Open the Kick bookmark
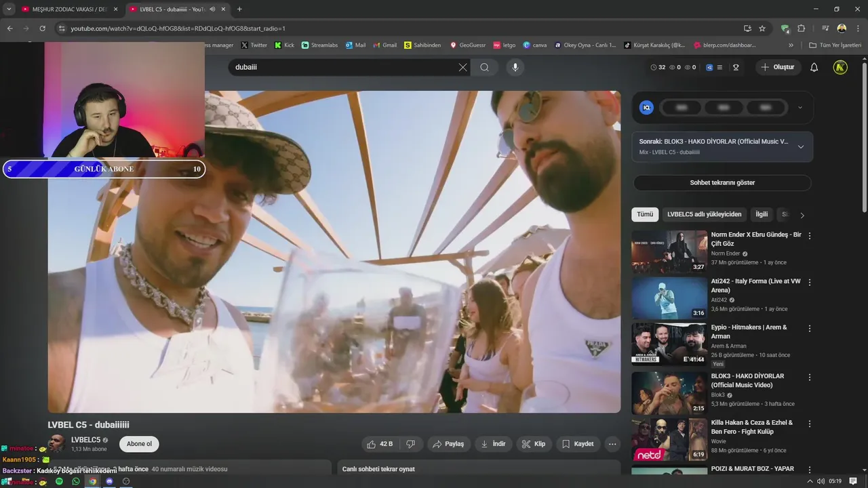 click(x=284, y=45)
